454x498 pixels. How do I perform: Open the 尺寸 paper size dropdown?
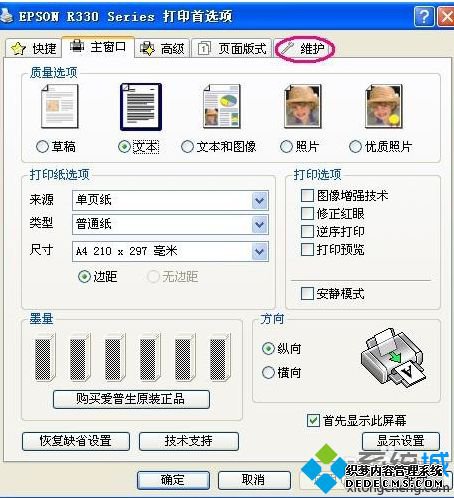[x=170, y=251]
